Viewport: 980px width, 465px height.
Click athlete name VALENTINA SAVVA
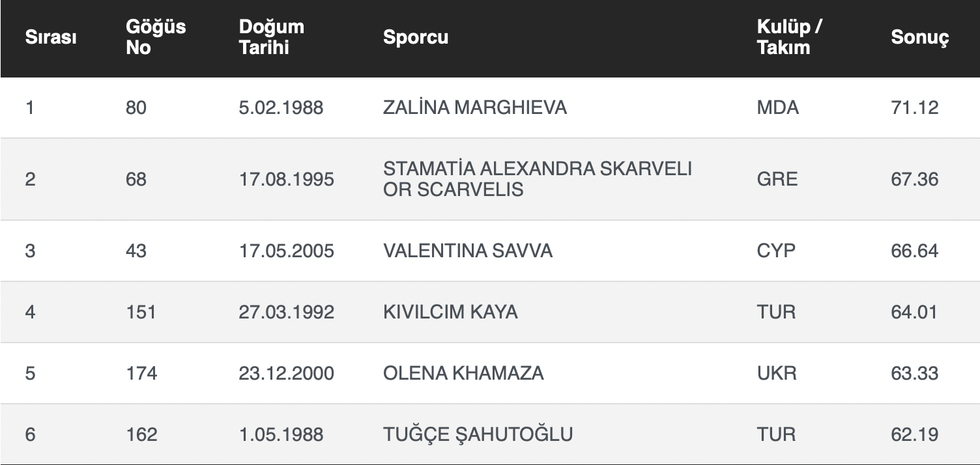pyautogui.click(x=468, y=251)
